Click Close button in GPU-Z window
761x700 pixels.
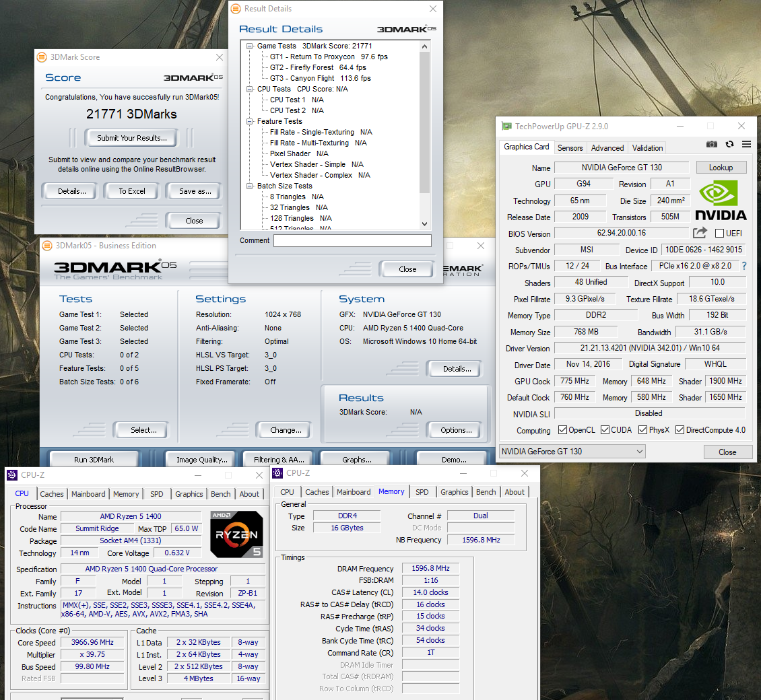coord(727,452)
